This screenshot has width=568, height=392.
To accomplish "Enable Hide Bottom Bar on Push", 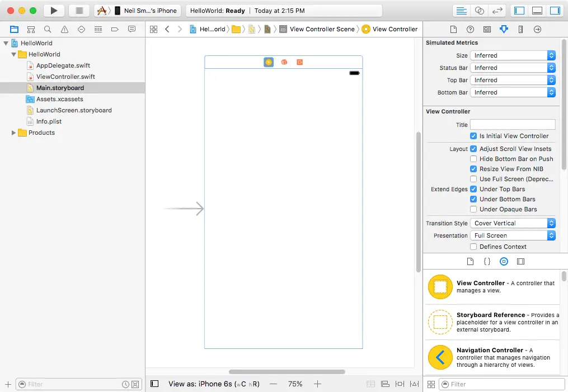I will (x=473, y=159).
